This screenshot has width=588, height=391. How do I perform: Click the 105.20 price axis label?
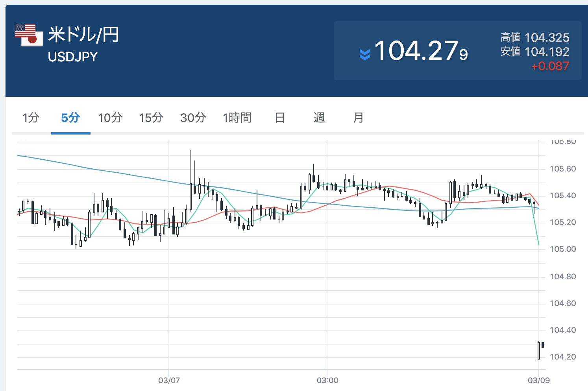click(x=563, y=223)
